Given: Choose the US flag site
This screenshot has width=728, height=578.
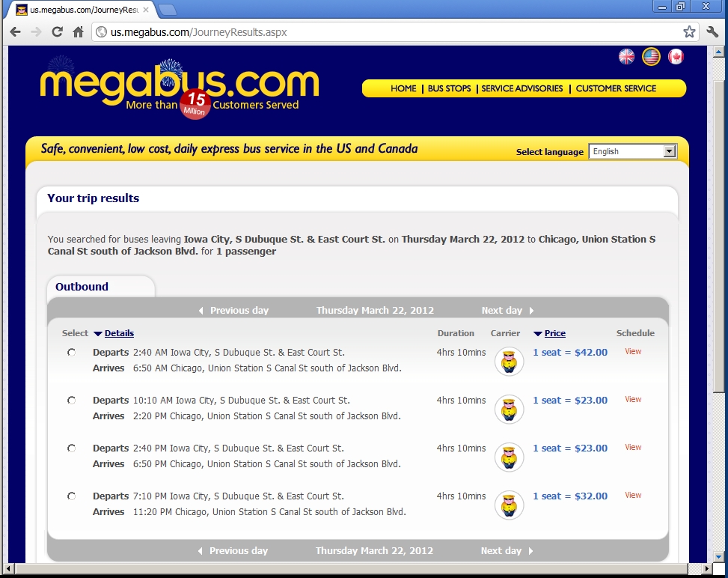Looking at the screenshot, I should (x=651, y=57).
